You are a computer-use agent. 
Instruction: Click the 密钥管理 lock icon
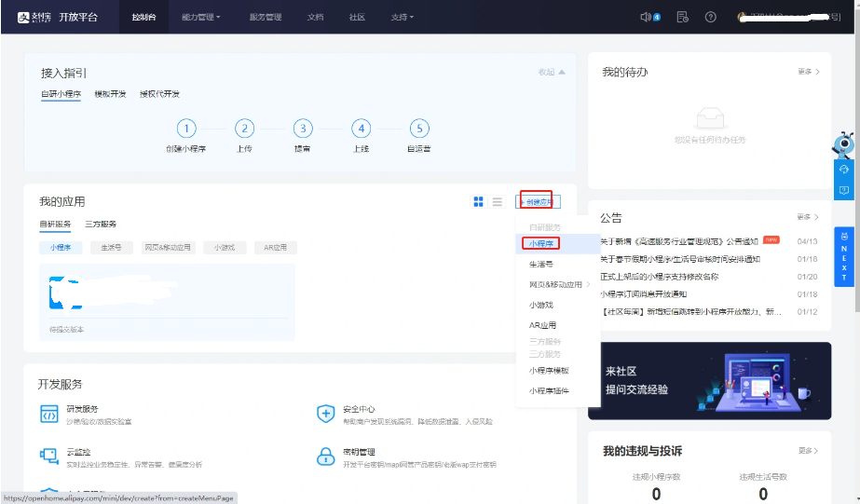point(325,456)
